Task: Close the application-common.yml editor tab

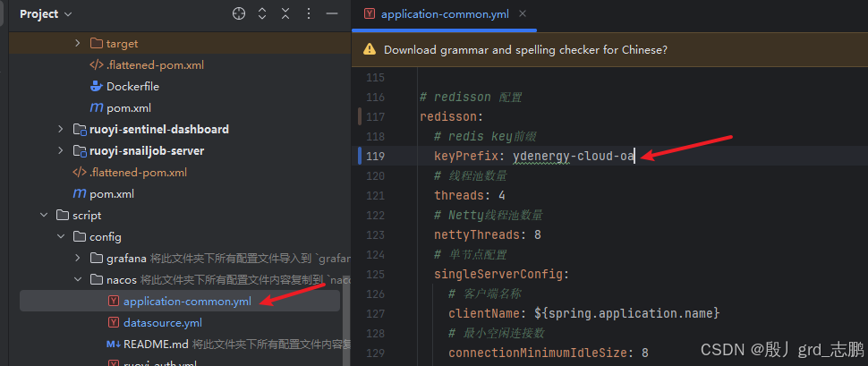Action: pyautogui.click(x=523, y=13)
